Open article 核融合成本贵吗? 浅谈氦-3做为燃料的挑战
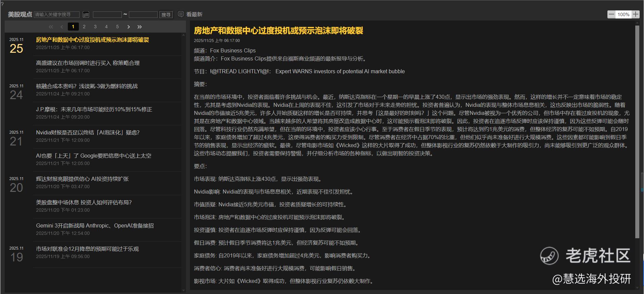The image size is (644, 294). 87,86
